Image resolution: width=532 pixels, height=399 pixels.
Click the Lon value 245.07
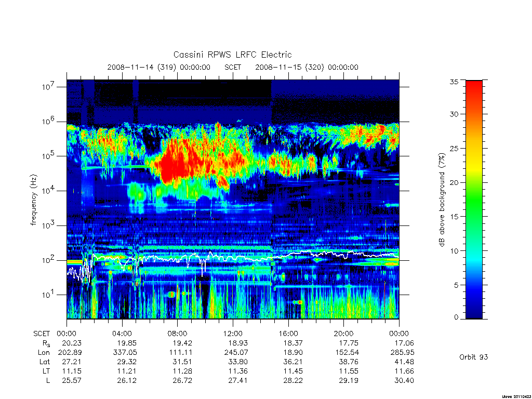coord(236,353)
